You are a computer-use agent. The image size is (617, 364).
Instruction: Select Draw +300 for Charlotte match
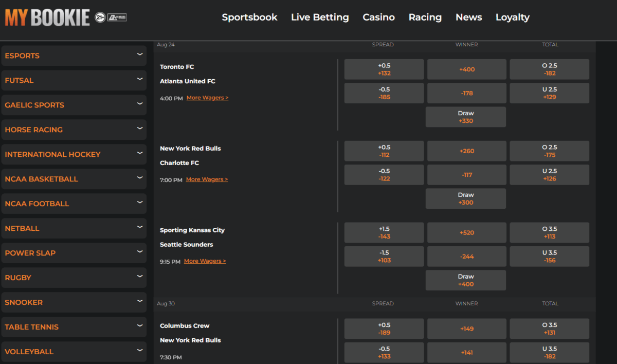tap(466, 198)
